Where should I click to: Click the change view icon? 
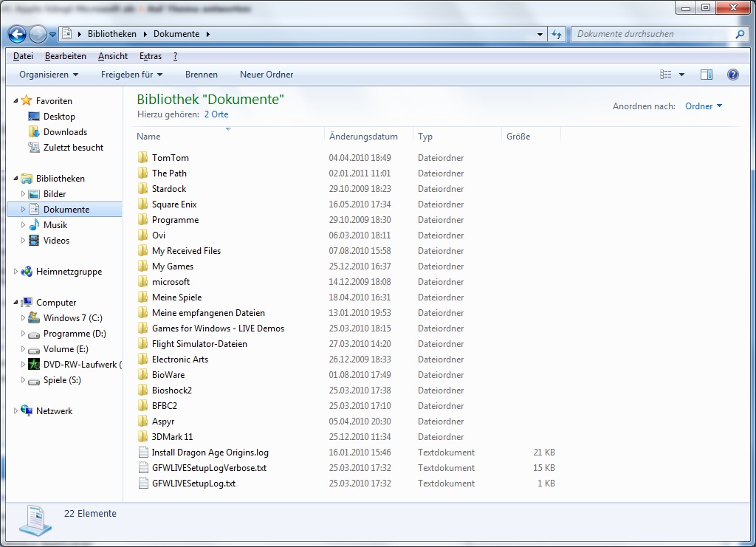[665, 75]
